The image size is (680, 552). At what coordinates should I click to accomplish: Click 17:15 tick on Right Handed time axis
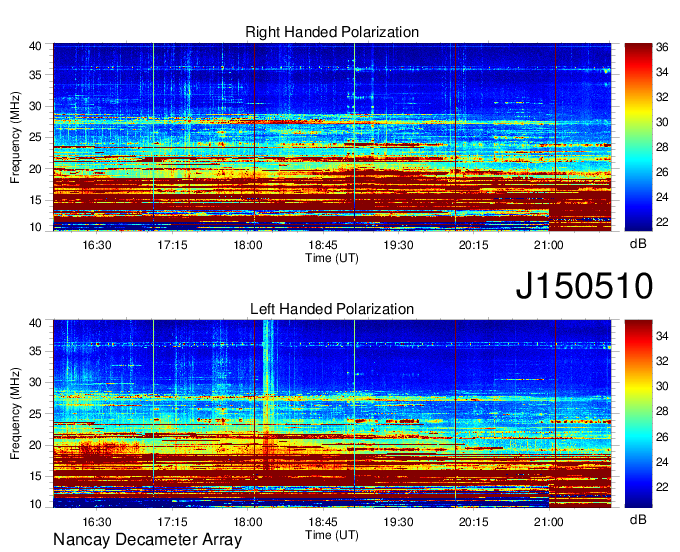coord(172,245)
